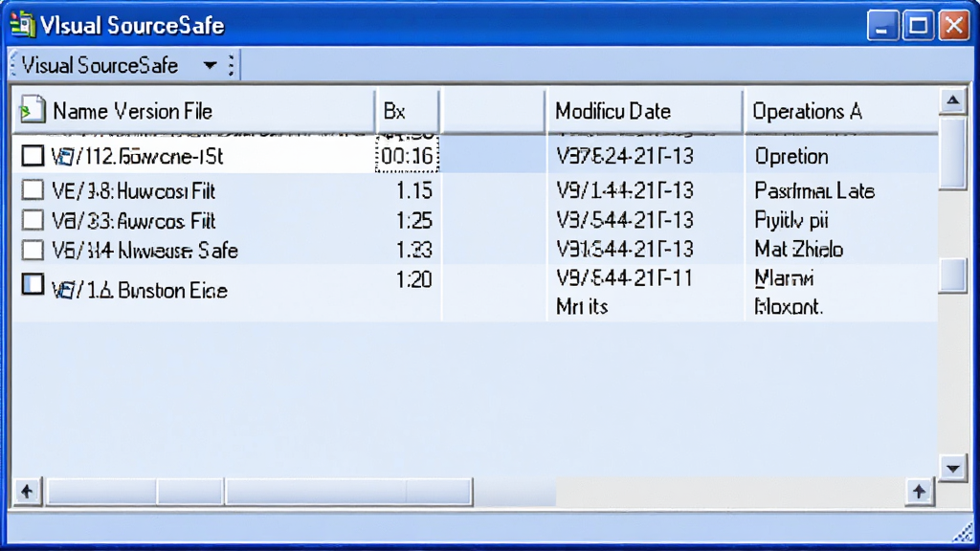
Task: Select the 00:16 cell
Action: pyautogui.click(x=407, y=156)
